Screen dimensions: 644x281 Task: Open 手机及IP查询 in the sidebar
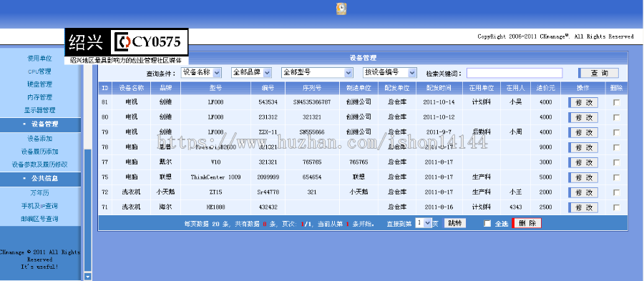click(39, 206)
